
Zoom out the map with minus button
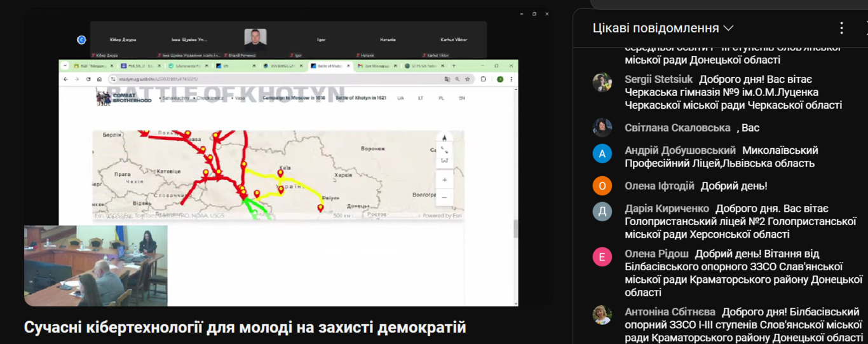pos(444,197)
